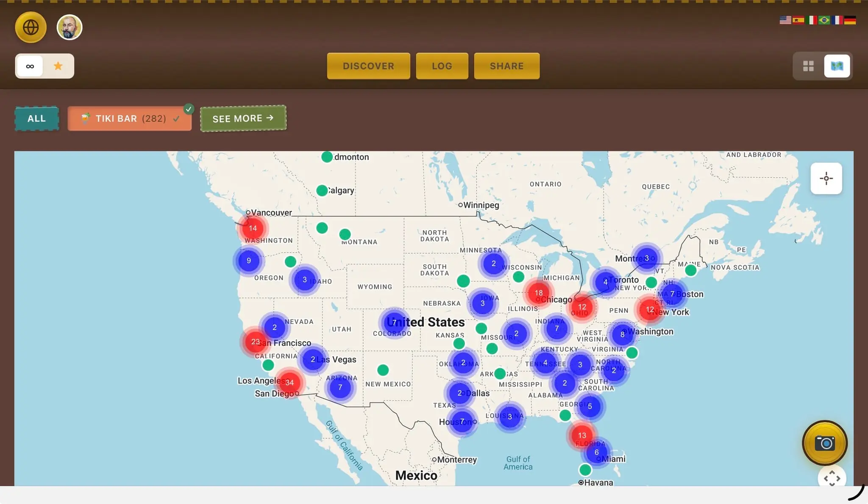Image resolution: width=868 pixels, height=504 pixels.
Task: Open the Ohio cluster of 12
Action: coord(582,307)
